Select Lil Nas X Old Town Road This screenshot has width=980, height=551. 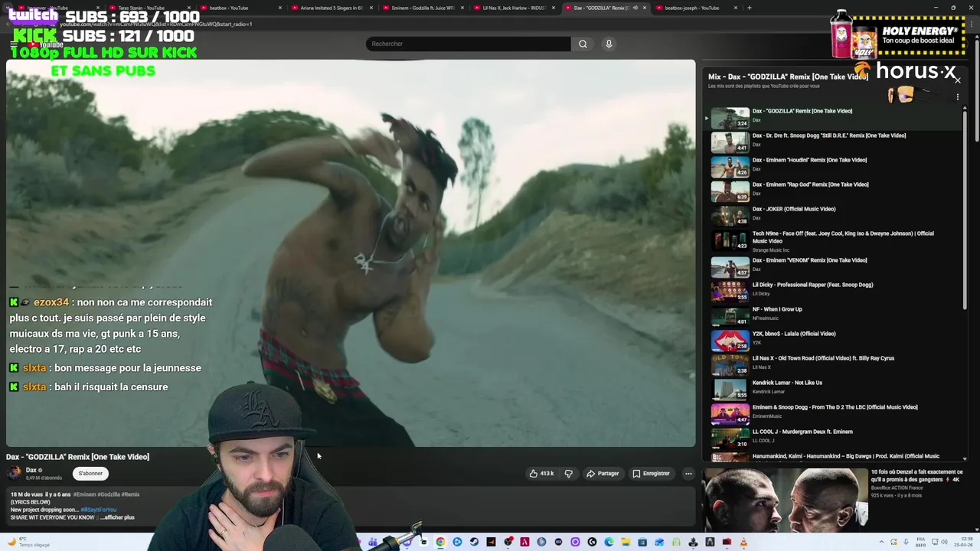coord(833,365)
